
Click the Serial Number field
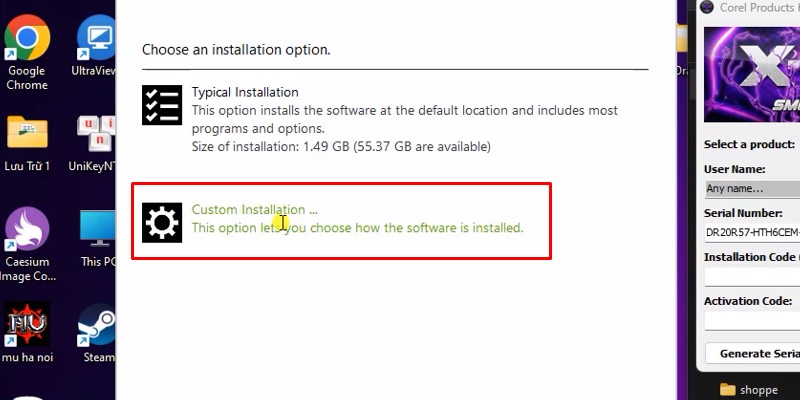[752, 233]
